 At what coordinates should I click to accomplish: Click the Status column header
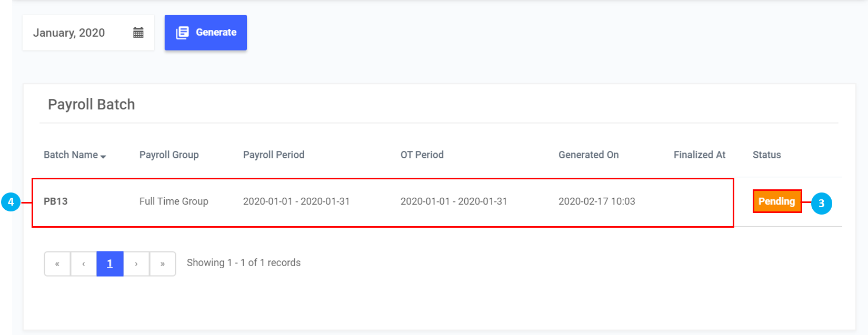tap(767, 155)
